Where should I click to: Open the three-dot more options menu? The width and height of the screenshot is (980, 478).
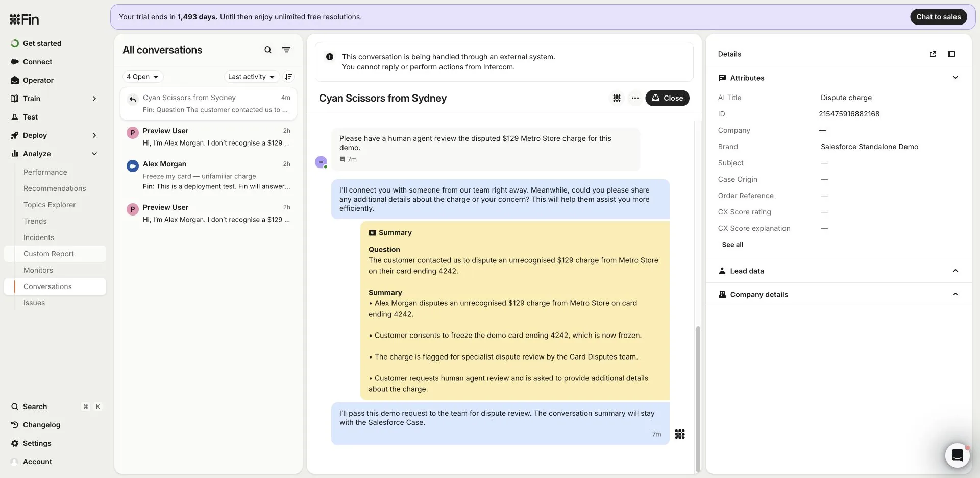click(x=635, y=98)
